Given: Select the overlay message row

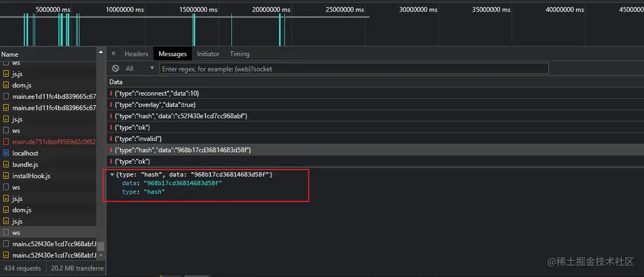Looking at the screenshot, I should (375, 105).
